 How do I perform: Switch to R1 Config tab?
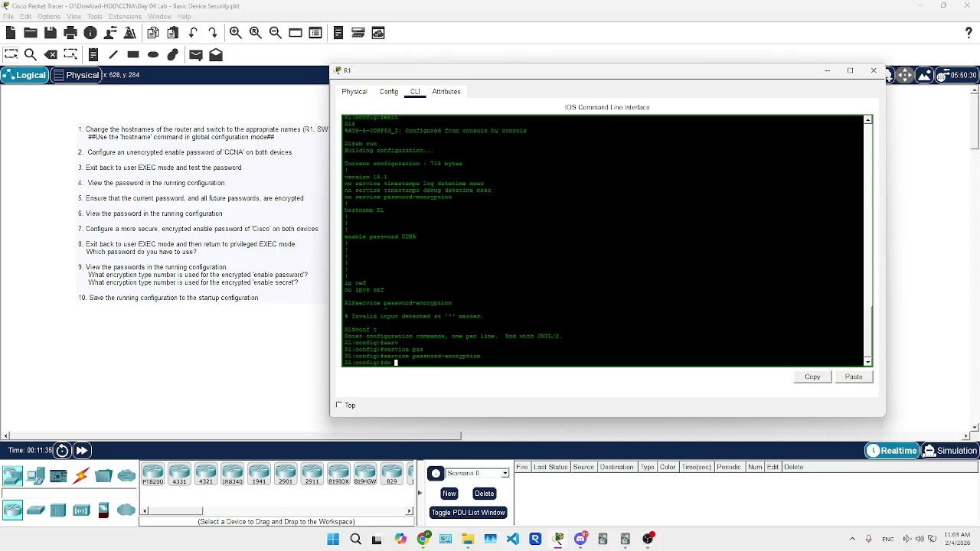coord(389,92)
